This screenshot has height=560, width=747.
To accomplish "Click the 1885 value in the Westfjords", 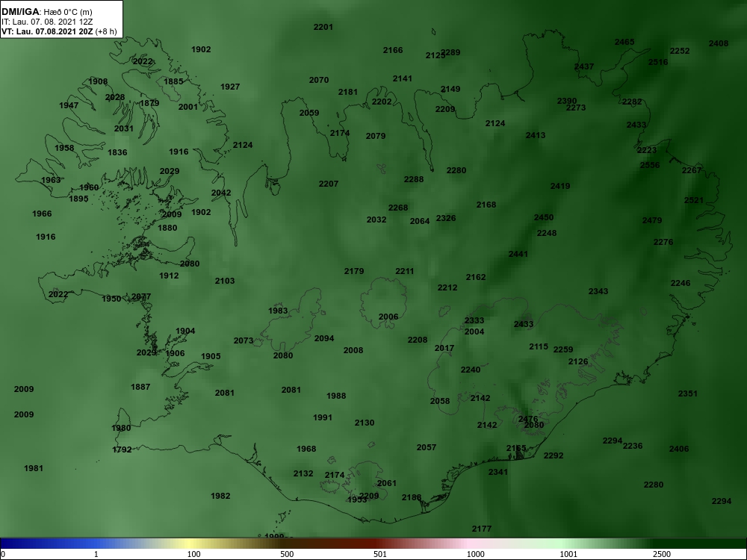I will pos(173,81).
